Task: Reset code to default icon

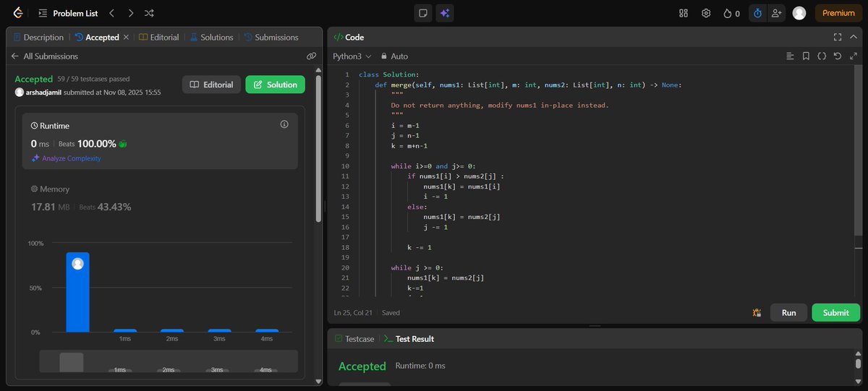Action: [x=838, y=56]
